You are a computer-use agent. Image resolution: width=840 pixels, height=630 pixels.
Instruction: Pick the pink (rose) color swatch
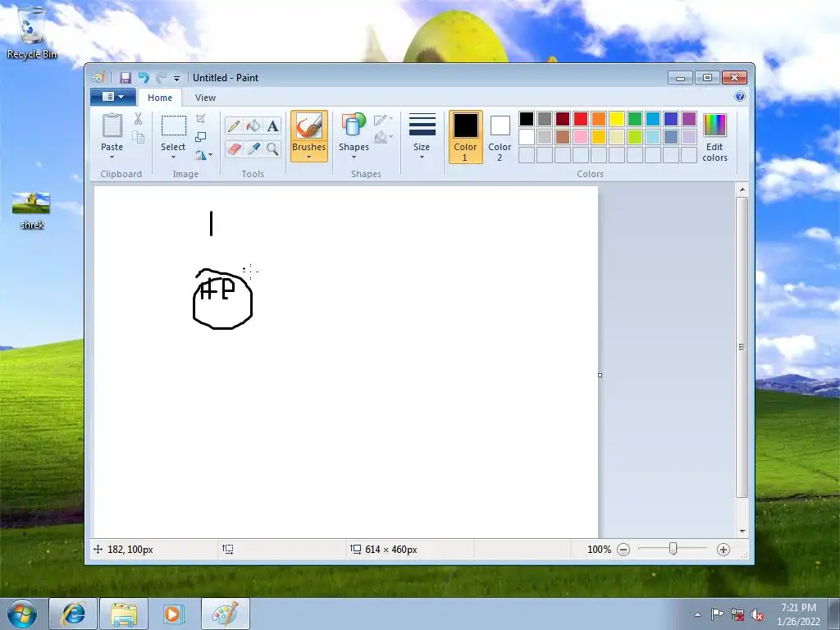coord(581,137)
